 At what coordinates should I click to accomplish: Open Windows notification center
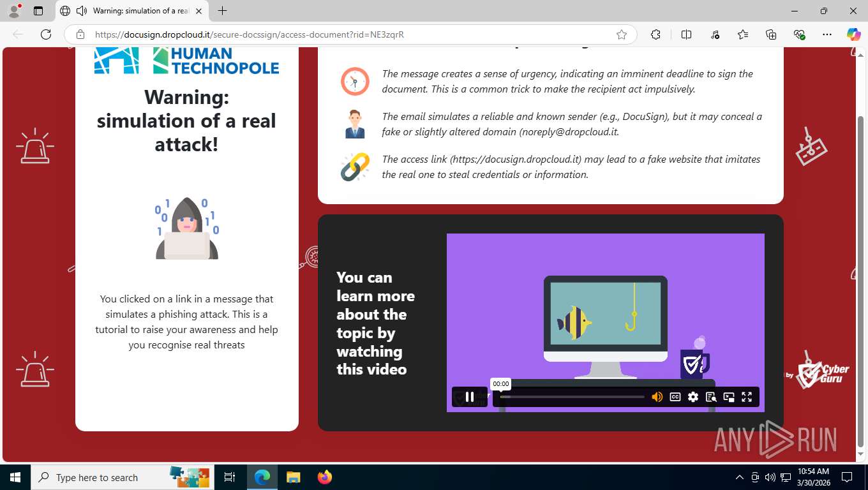pyautogui.click(x=847, y=477)
